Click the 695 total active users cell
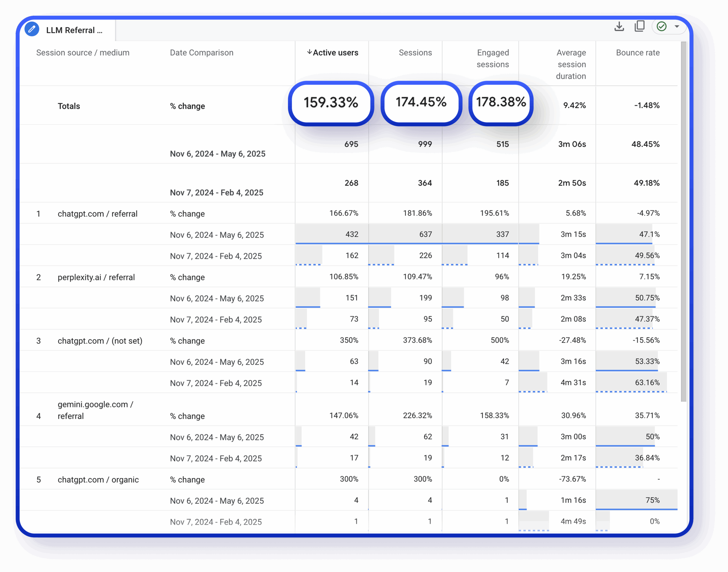 351,144
